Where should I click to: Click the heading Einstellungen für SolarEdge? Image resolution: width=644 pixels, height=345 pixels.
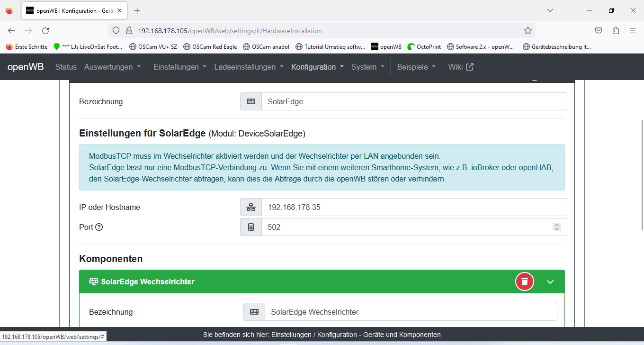142,133
